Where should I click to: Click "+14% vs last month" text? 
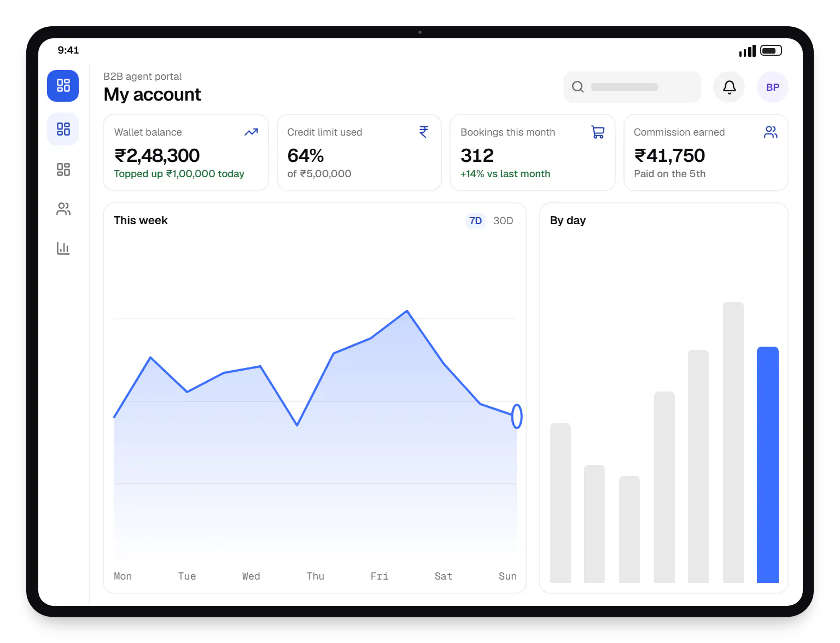pyautogui.click(x=505, y=174)
